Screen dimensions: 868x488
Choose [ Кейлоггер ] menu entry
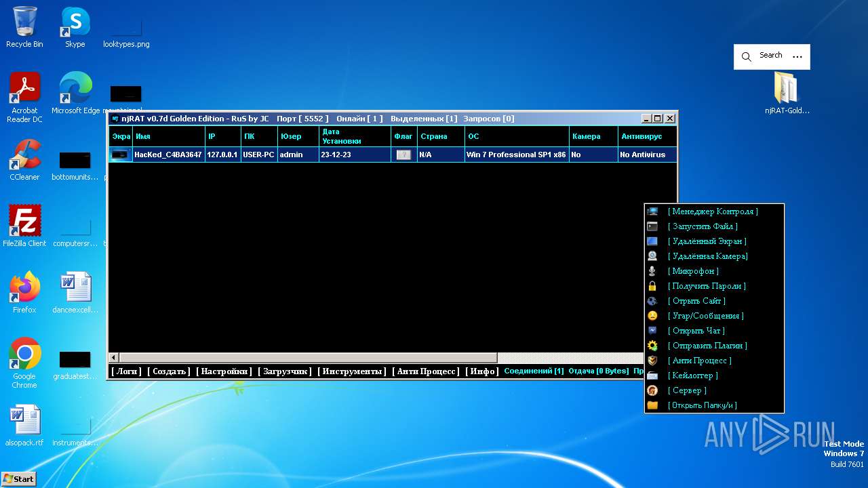point(692,375)
